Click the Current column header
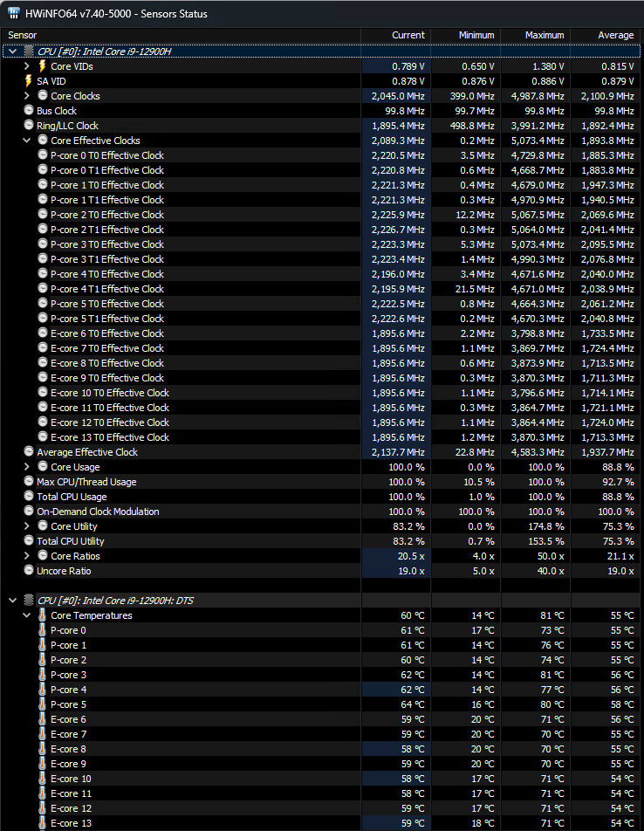Screen dimensions: 644x831 point(395,35)
